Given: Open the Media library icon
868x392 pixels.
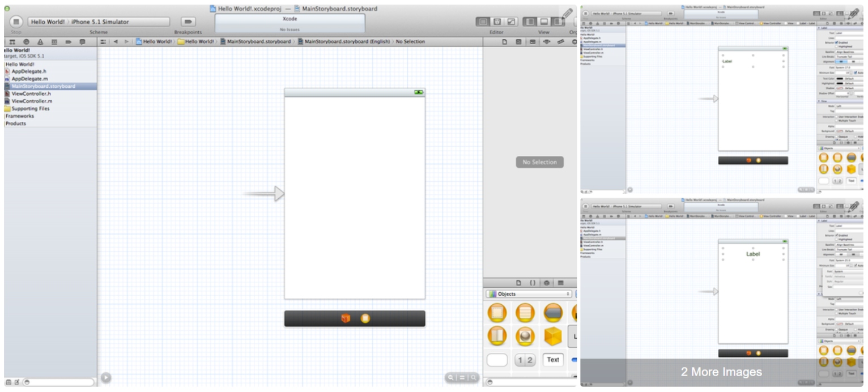Looking at the screenshot, I should [x=561, y=283].
